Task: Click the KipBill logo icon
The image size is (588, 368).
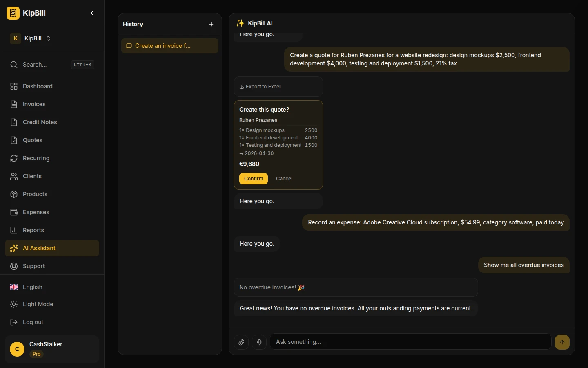Action: coord(13,13)
